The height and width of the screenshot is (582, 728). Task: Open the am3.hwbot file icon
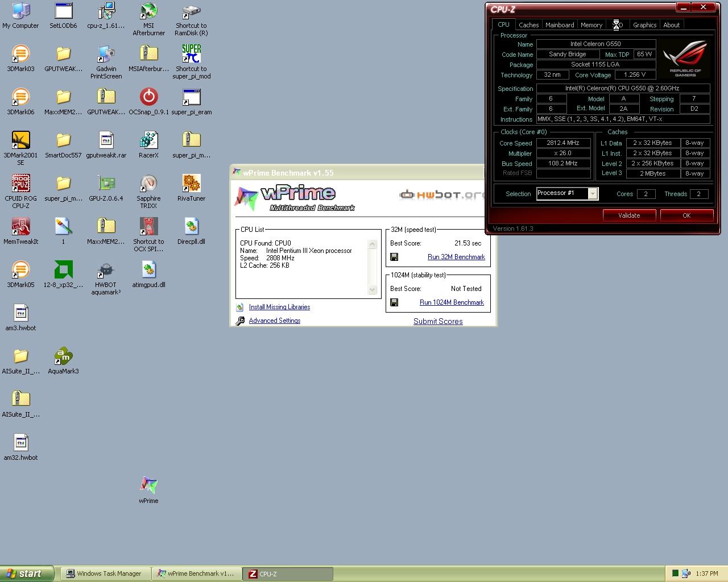coord(20,318)
